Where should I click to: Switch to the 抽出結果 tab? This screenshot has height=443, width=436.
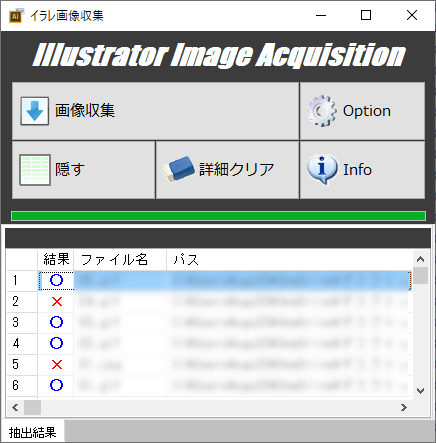(33, 432)
